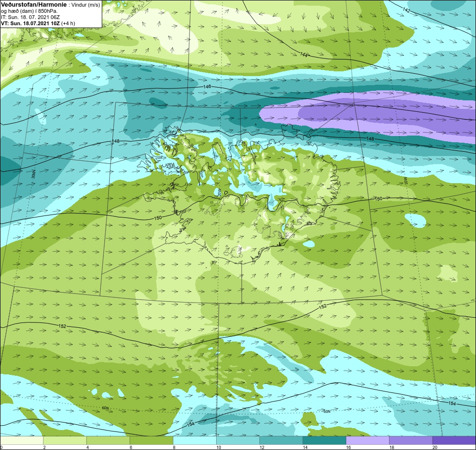Click the legend swatch above 20 m/s
This screenshot has height=450, width=476.
[454, 440]
